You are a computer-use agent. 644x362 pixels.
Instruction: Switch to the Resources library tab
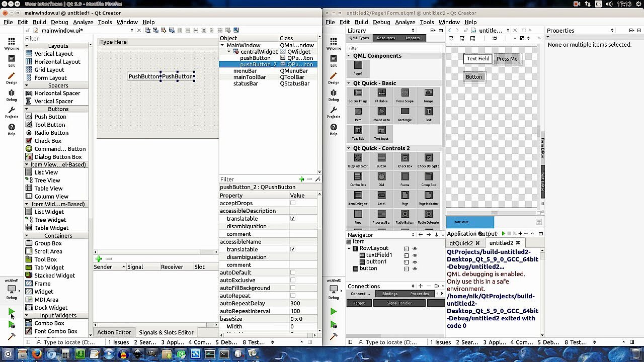coord(386,38)
